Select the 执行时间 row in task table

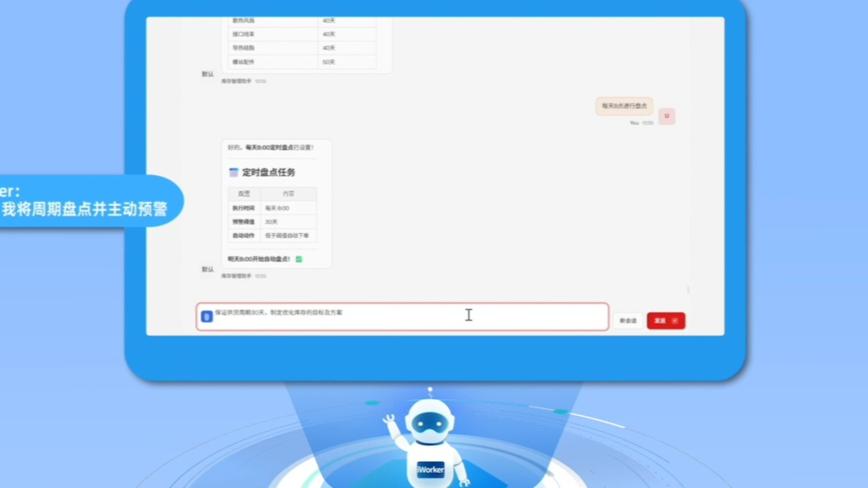click(273, 208)
